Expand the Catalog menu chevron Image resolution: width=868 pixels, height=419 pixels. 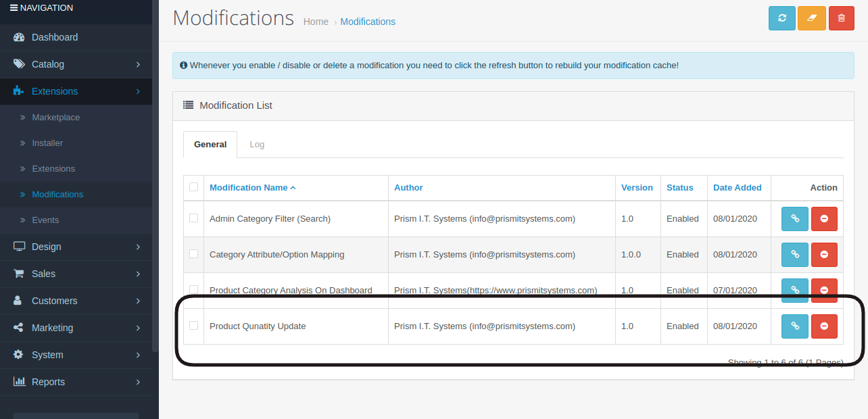[x=138, y=64]
